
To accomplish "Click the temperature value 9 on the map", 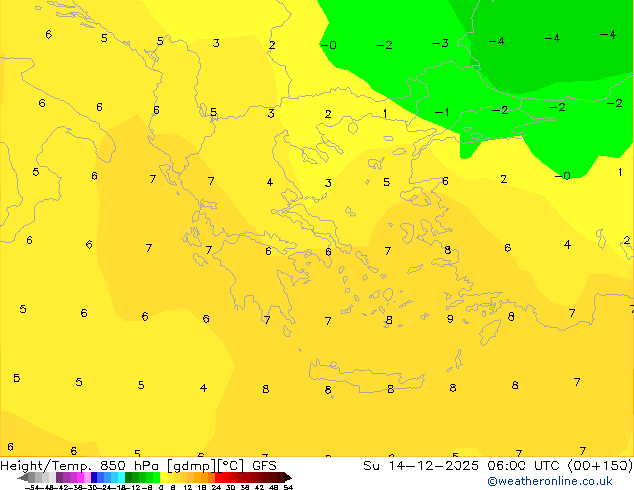I will (450, 319).
